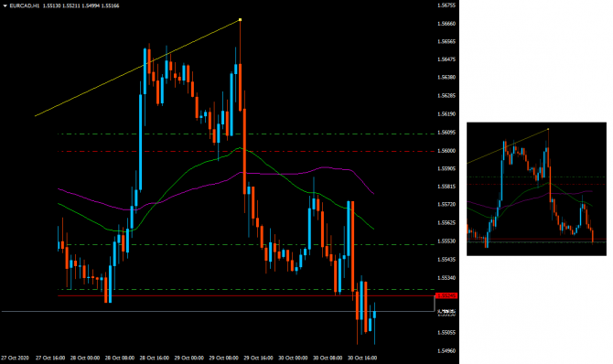
Task: Click the 27 Oct 2020 date label
Action: 15,358
